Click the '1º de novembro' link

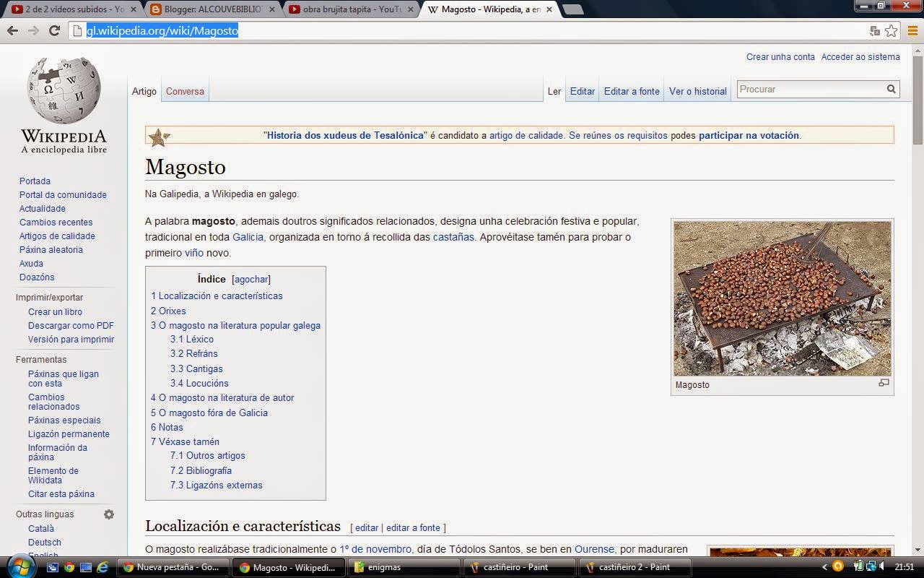tap(375, 549)
